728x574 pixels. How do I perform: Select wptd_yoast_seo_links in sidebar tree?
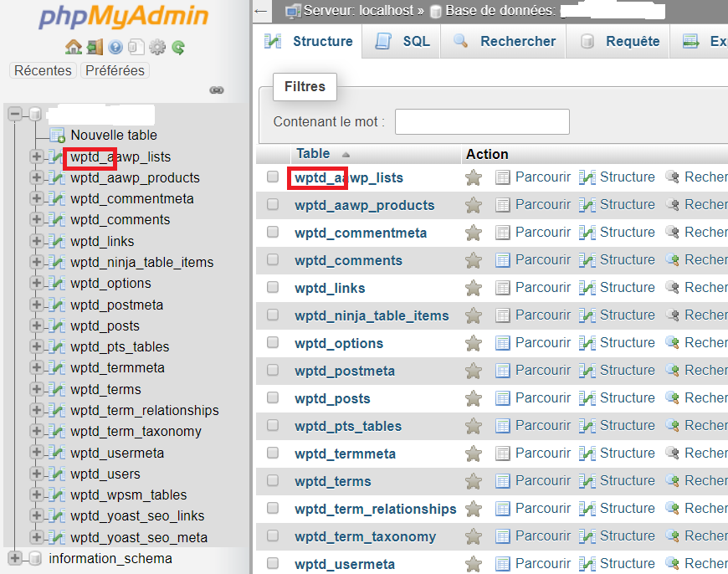(137, 516)
